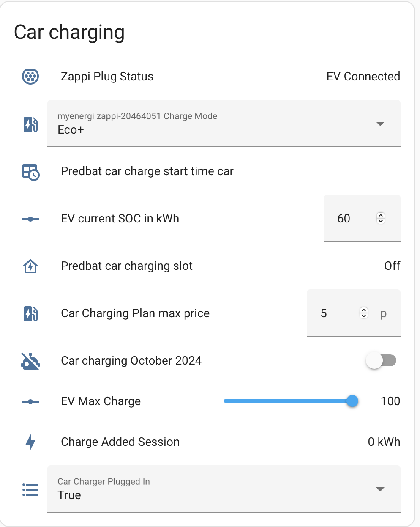Click the EV charger icon beside Charge Mode

pos(30,124)
